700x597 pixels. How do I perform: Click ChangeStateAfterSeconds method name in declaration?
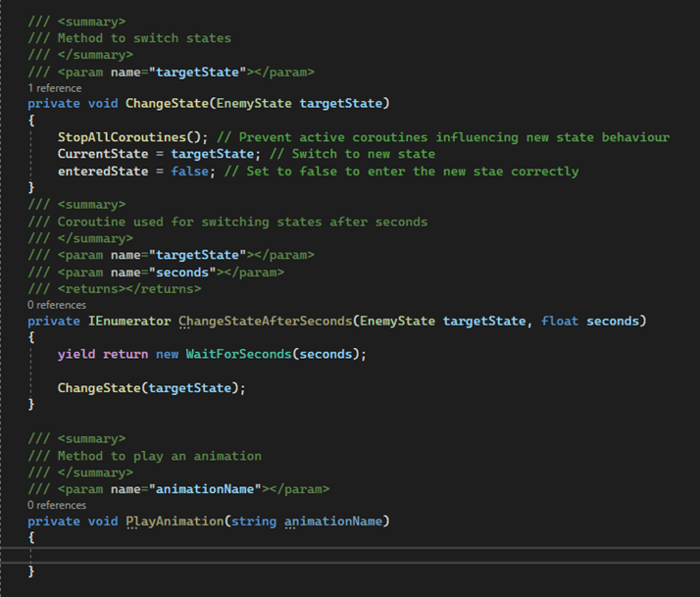coord(265,322)
